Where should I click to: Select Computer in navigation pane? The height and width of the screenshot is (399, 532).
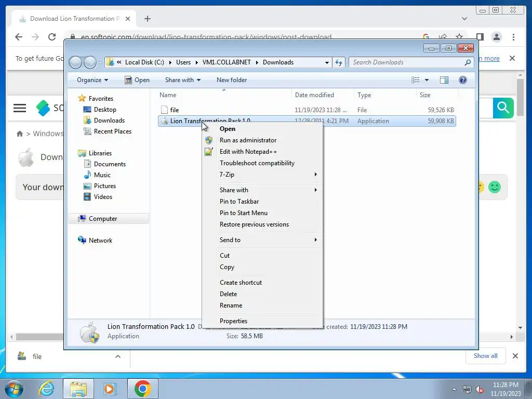109,219
